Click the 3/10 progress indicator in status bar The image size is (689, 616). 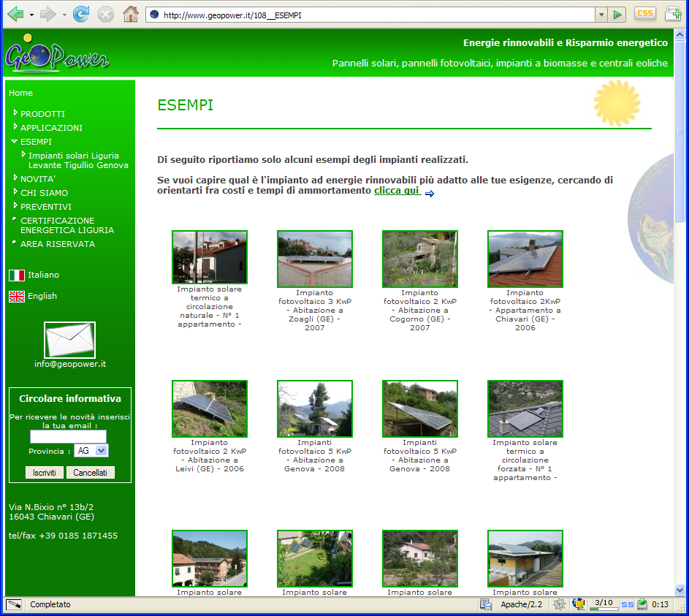pyautogui.click(x=604, y=604)
